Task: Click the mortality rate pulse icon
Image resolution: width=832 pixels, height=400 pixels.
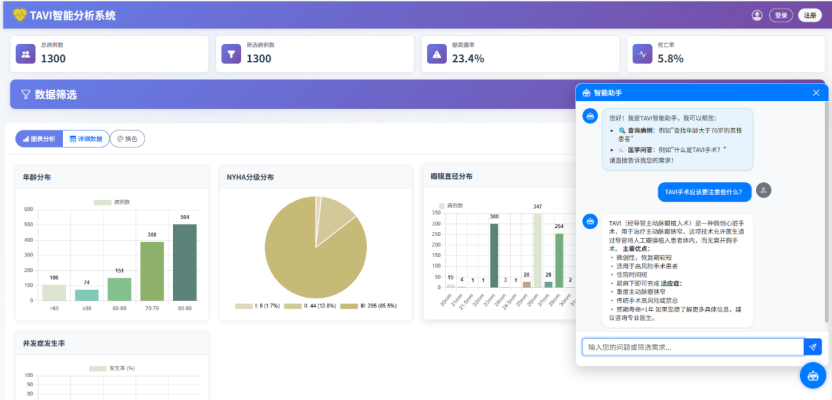Action: tap(643, 54)
